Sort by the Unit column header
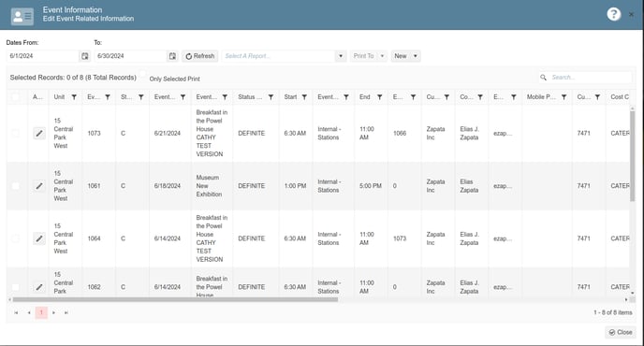This screenshot has width=644, height=346. click(x=59, y=97)
